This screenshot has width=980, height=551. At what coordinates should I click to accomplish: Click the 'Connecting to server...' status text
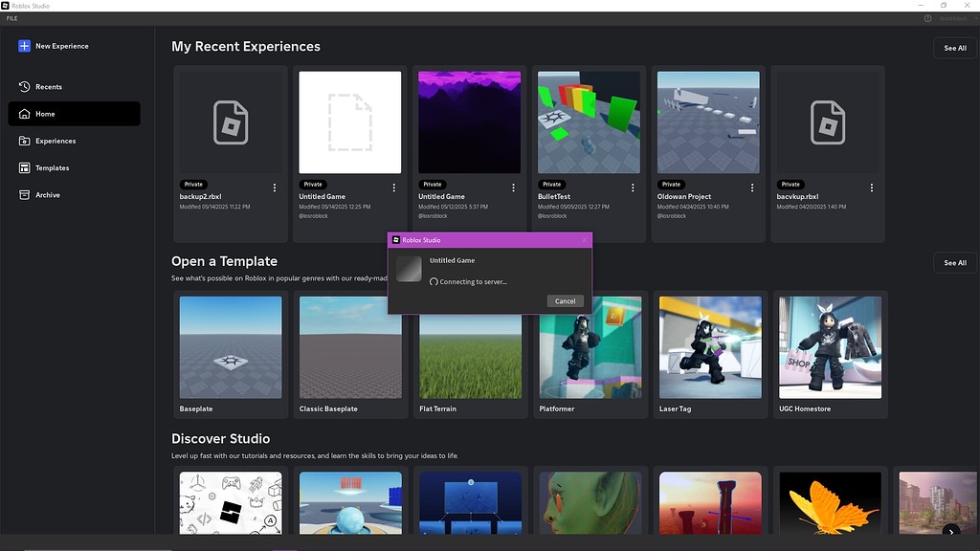[473, 282]
